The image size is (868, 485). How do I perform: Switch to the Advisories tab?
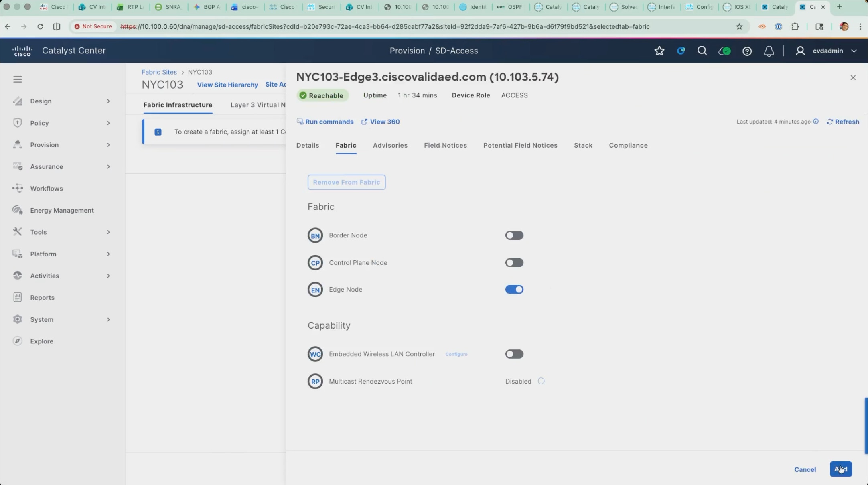[390, 145]
